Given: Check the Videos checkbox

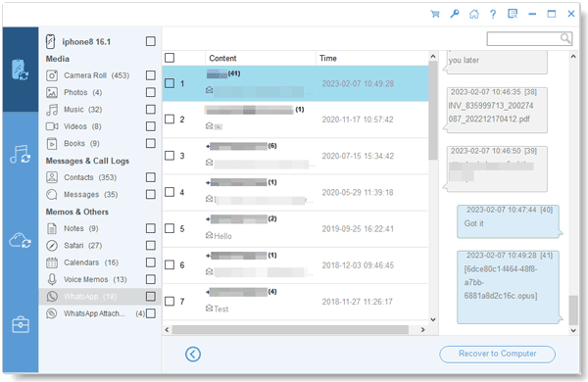Looking at the screenshot, I should click(x=151, y=126).
